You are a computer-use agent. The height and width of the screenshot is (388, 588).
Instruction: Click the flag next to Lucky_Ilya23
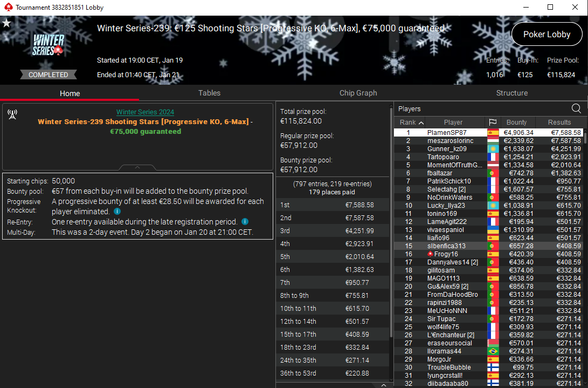tap(493, 206)
